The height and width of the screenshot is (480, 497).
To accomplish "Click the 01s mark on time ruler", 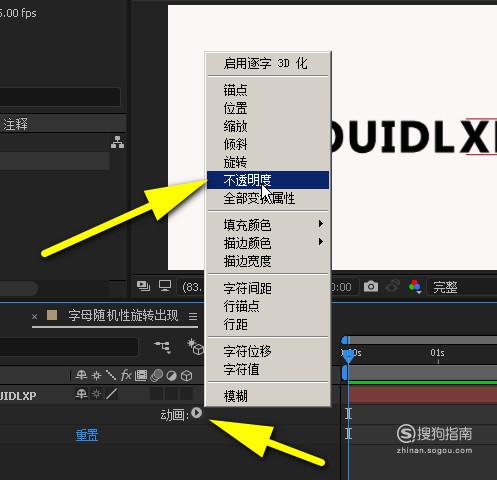I will [x=437, y=353].
